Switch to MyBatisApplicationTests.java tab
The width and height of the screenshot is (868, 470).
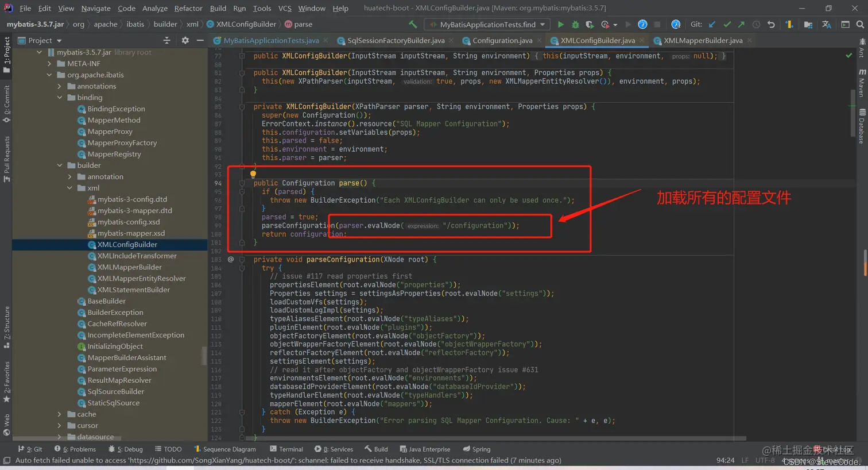tap(271, 40)
